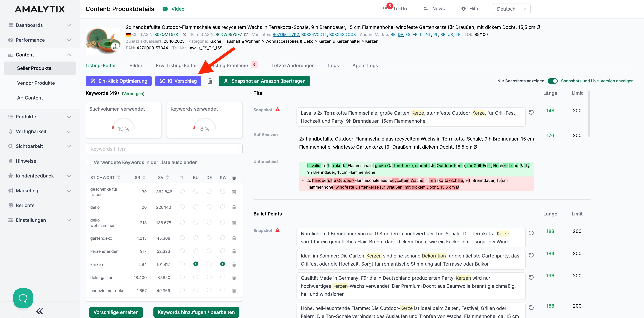Reset the title snapshot with undo icon

531,112
